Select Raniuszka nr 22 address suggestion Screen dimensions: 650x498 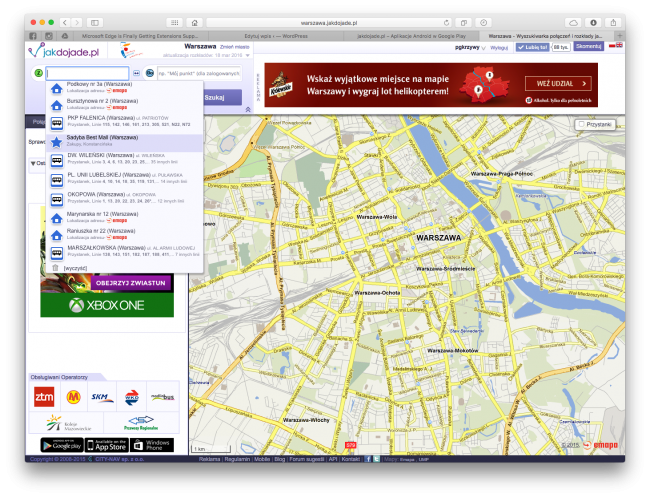pyautogui.click(x=125, y=234)
